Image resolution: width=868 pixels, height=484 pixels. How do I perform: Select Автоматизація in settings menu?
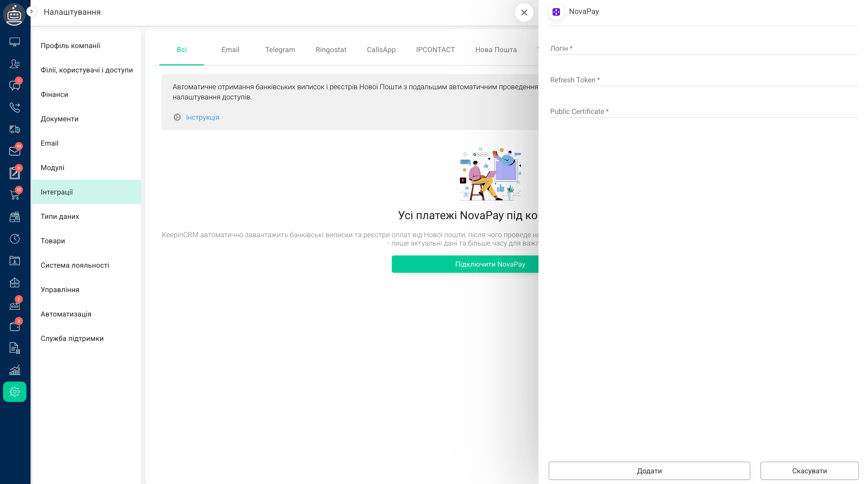pyautogui.click(x=87, y=314)
